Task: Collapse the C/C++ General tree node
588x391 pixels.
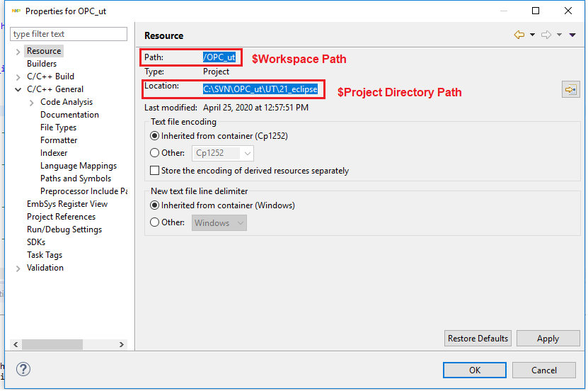Action: [x=18, y=90]
